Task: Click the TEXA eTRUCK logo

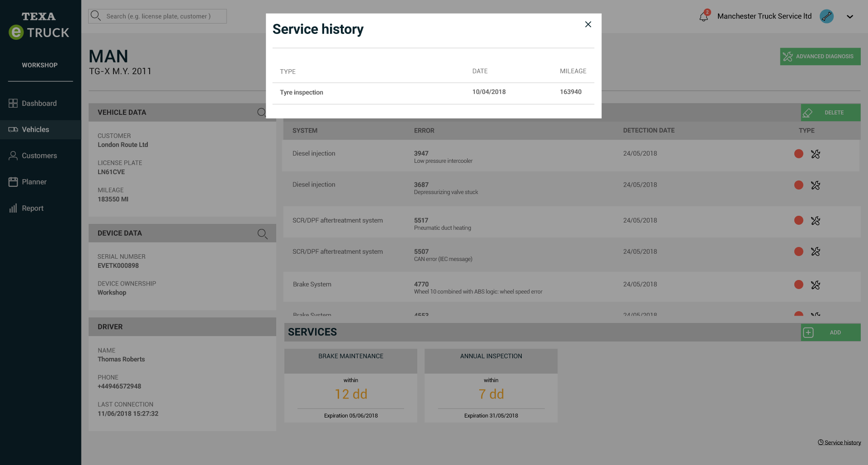Action: (39, 26)
